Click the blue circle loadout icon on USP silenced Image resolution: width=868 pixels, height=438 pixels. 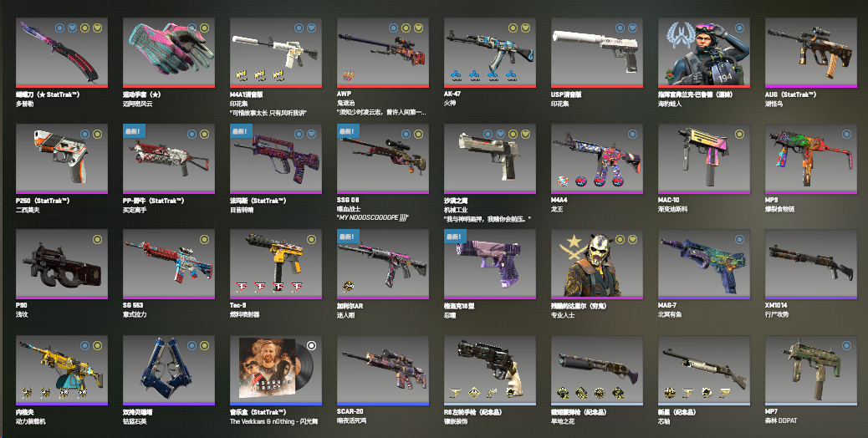click(x=620, y=28)
